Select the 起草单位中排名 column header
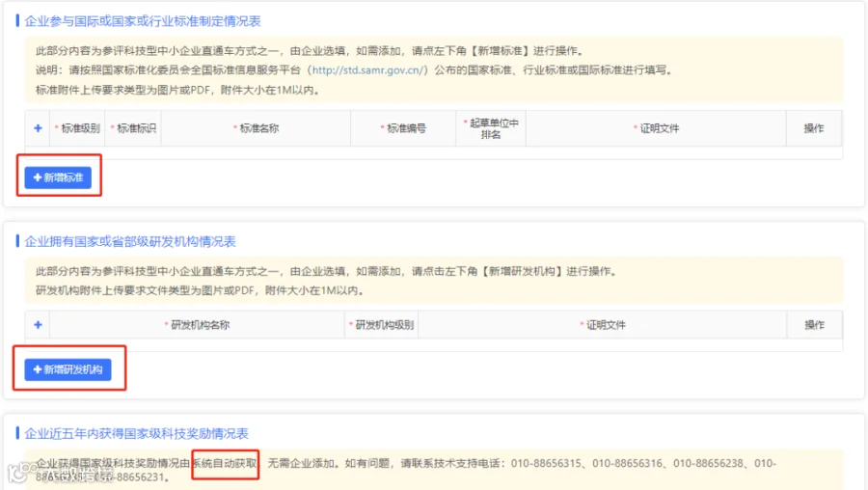 (x=491, y=128)
